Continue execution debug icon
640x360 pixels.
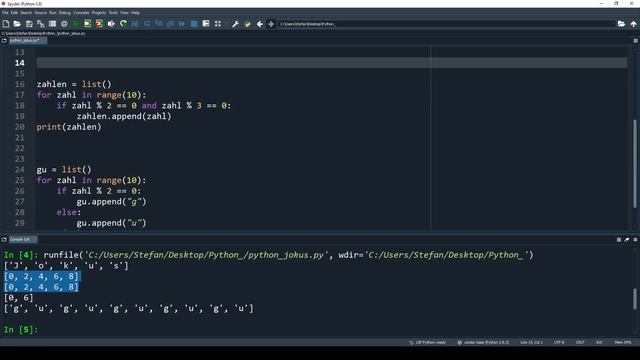182,24
